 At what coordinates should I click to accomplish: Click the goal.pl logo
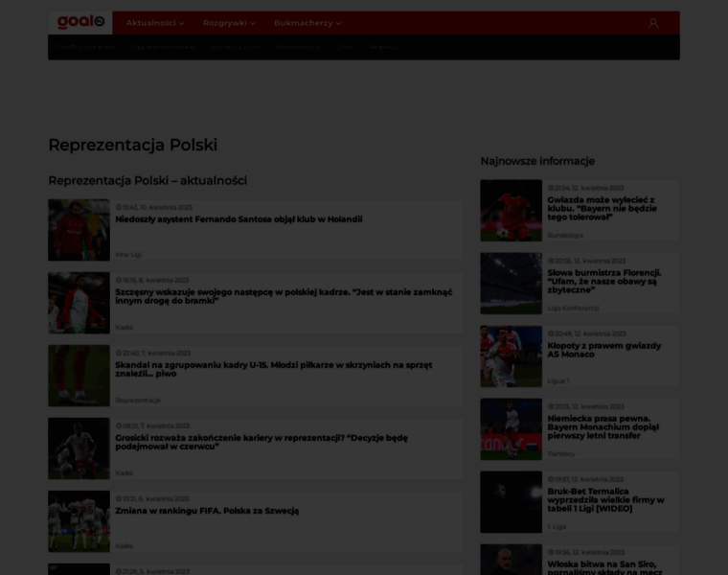(x=80, y=22)
